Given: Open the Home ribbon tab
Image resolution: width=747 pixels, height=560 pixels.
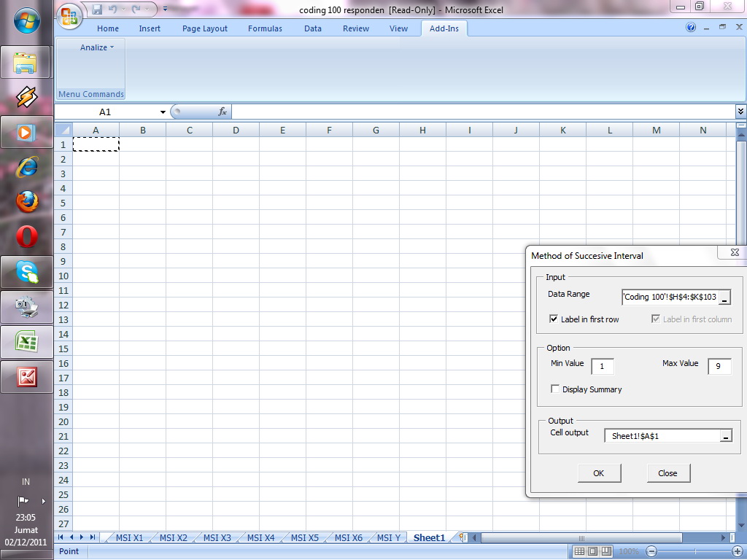Looking at the screenshot, I should coord(108,28).
